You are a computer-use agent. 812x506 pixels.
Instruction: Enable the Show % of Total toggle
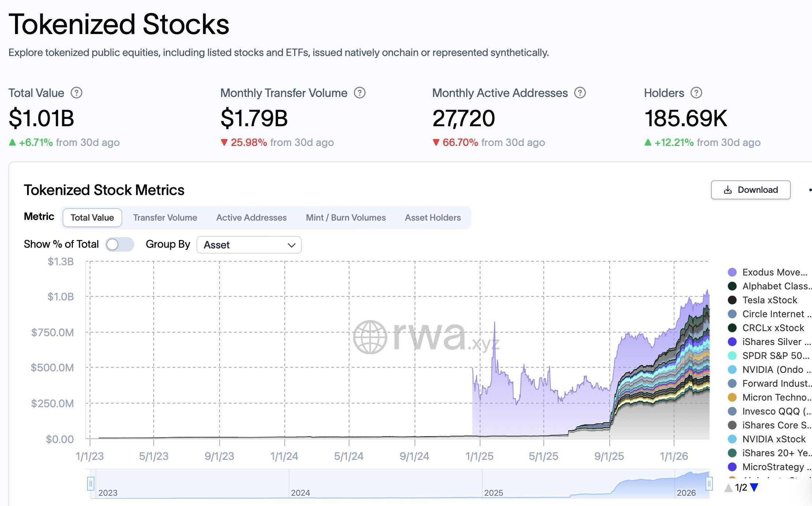point(120,244)
